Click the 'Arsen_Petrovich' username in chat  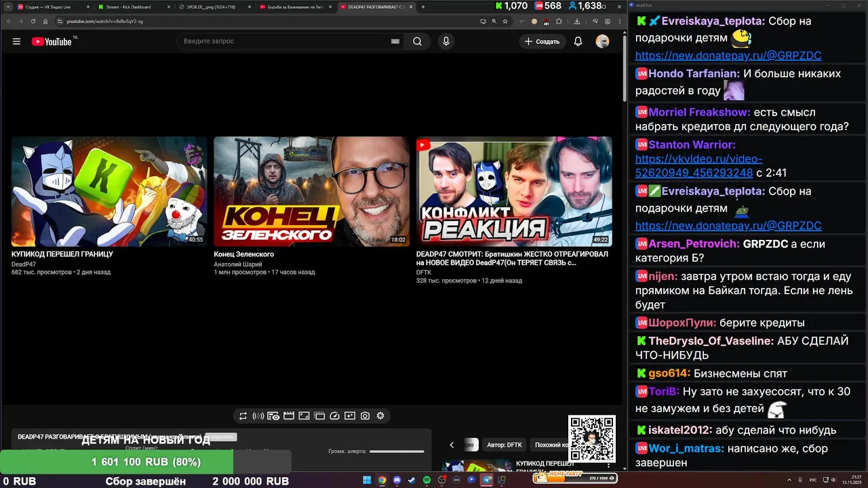tap(694, 244)
